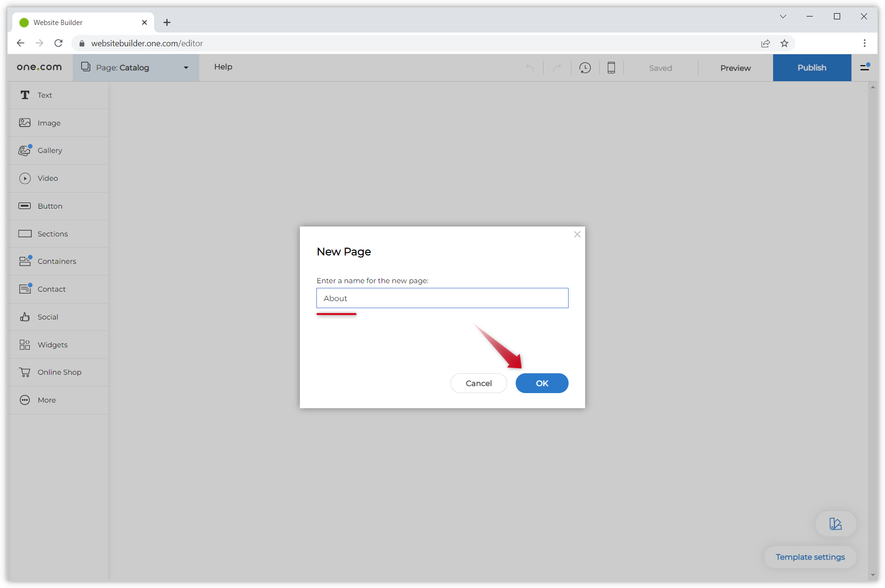
Task: Click the template design brush icon
Action: (x=835, y=524)
